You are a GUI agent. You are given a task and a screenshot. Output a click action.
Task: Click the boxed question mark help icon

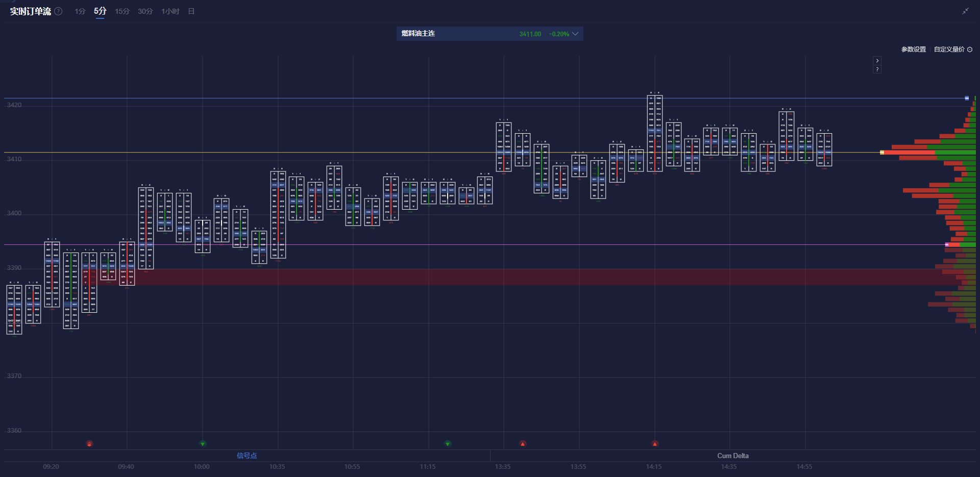(877, 69)
